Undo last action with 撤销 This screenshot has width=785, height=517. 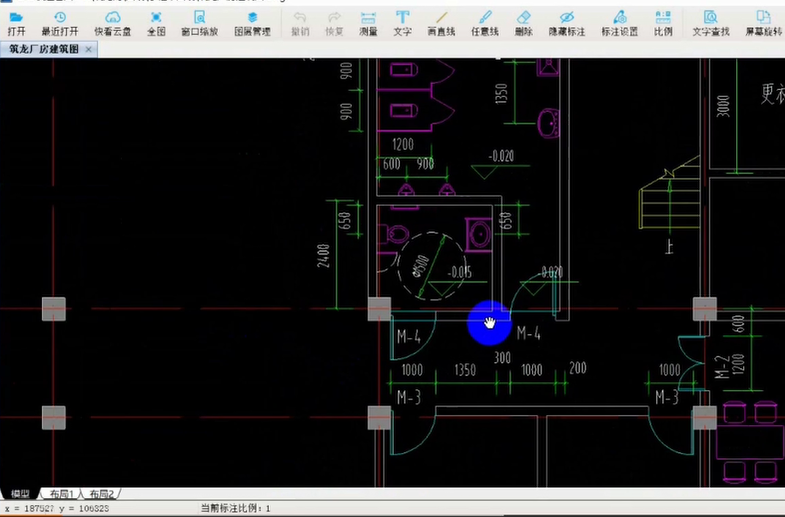[x=300, y=24]
